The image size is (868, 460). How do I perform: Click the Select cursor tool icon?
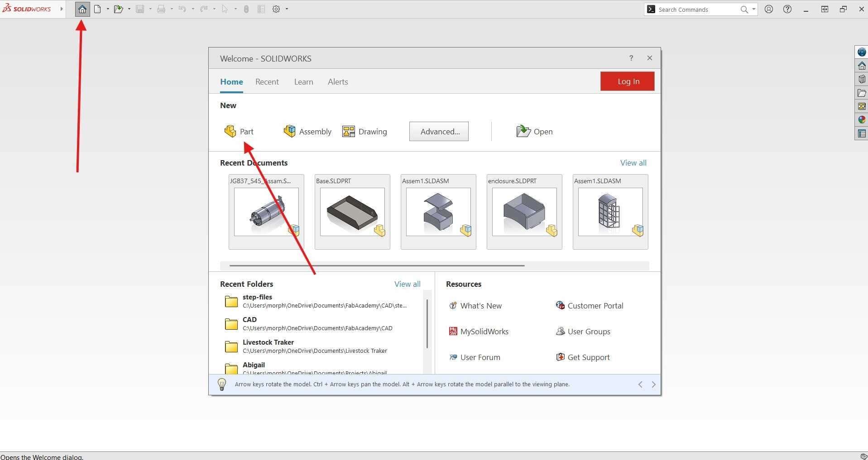click(225, 9)
